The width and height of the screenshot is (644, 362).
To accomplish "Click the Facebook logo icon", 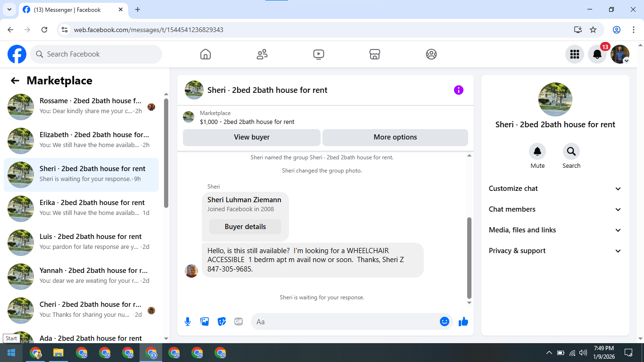I will (17, 54).
